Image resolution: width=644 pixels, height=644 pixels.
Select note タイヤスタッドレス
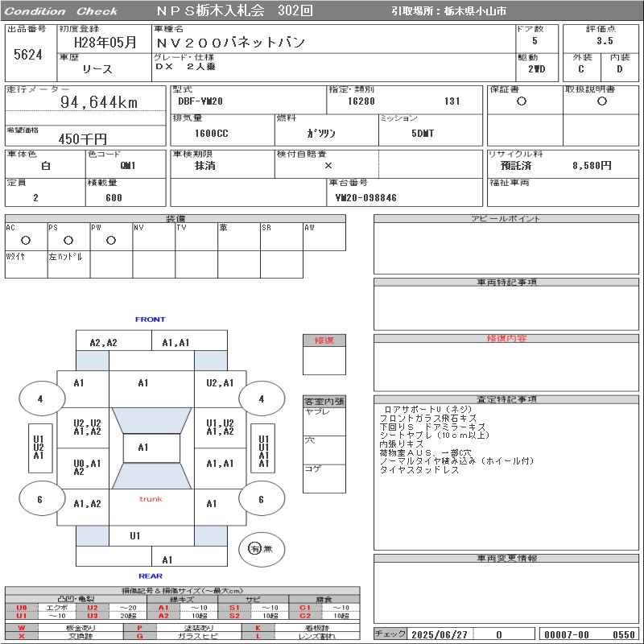(419, 470)
